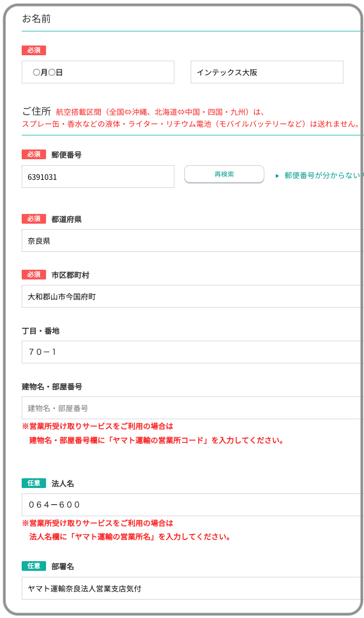
Task: Click the 必須 badge under お名前
Action: tap(34, 50)
